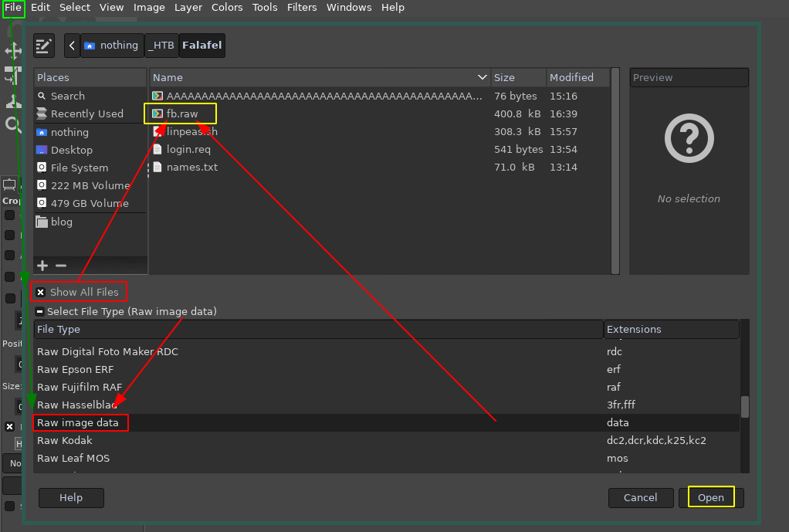Open the Filters menu
The image size is (789, 532).
302,8
